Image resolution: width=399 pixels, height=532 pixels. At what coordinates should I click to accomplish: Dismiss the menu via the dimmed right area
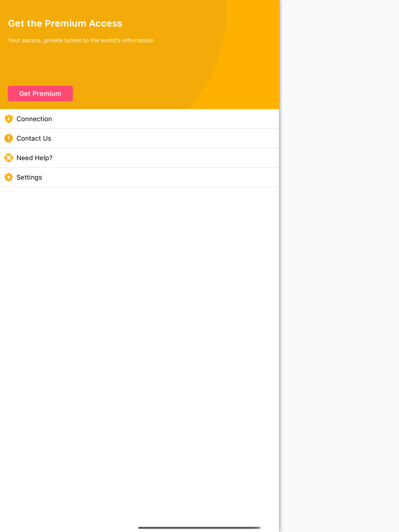point(339,266)
